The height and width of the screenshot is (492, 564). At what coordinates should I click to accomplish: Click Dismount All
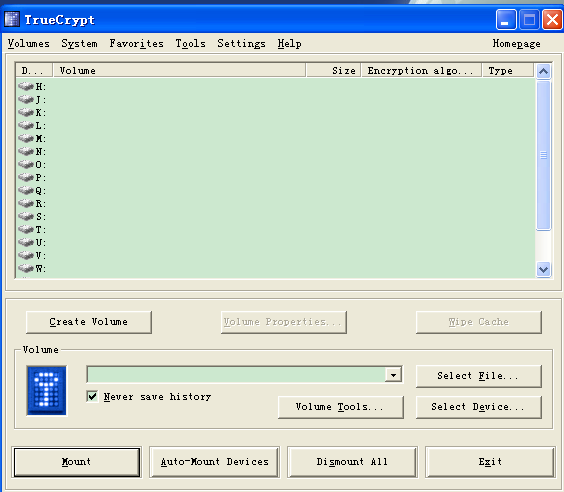coord(352,462)
